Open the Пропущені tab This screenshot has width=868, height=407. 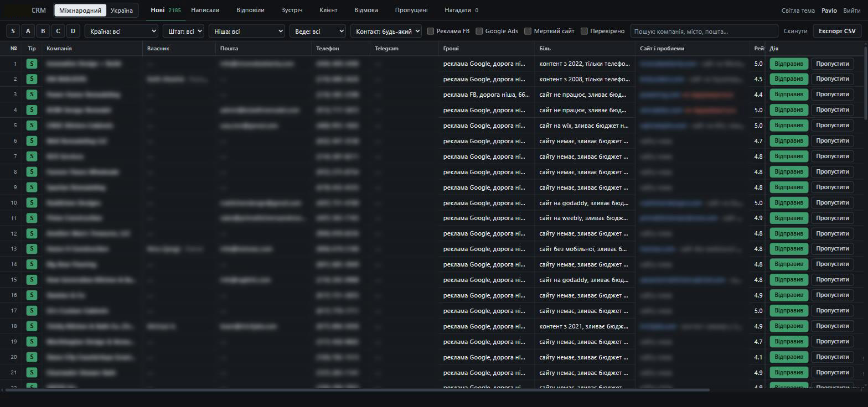pyautogui.click(x=411, y=10)
